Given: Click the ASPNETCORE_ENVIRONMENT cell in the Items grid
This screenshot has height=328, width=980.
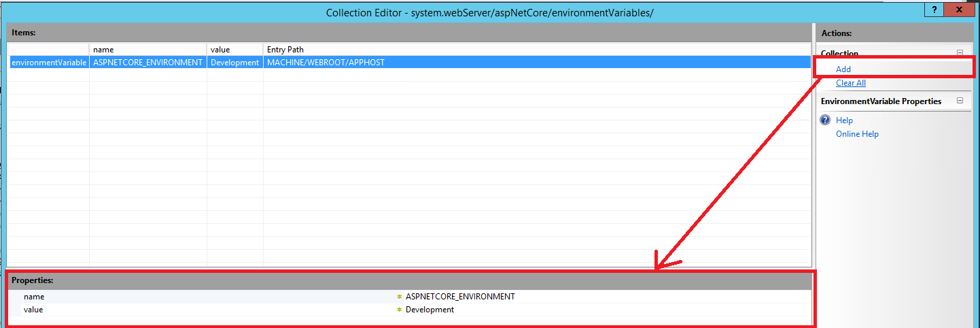Looking at the screenshot, I should pos(148,63).
